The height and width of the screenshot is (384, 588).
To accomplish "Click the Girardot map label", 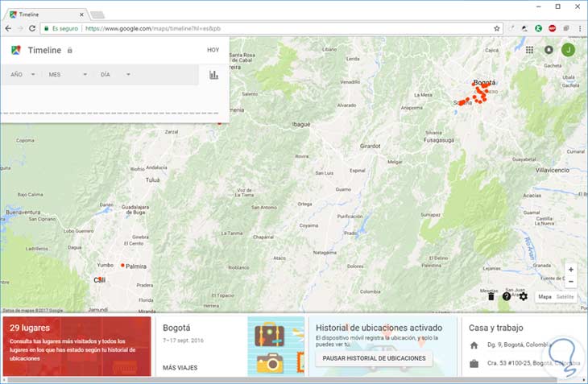I will tap(371, 146).
